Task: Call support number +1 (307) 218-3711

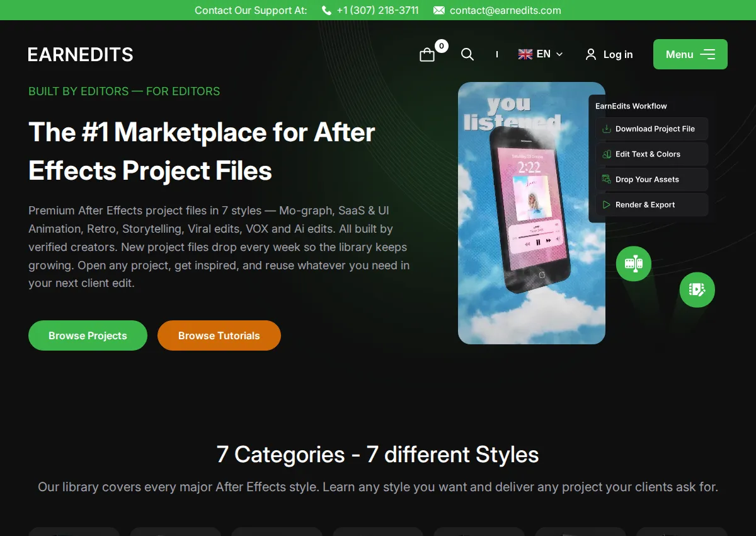Action: coord(377,10)
